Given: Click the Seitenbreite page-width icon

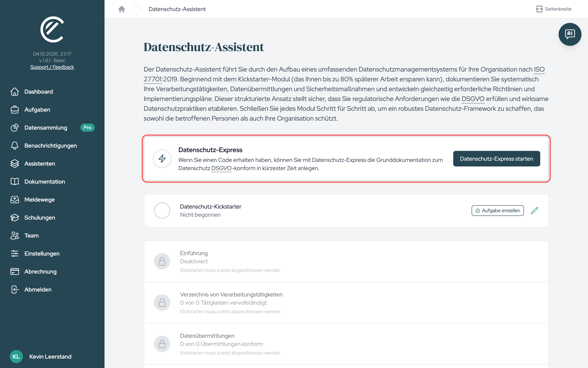Looking at the screenshot, I should click(x=539, y=9).
